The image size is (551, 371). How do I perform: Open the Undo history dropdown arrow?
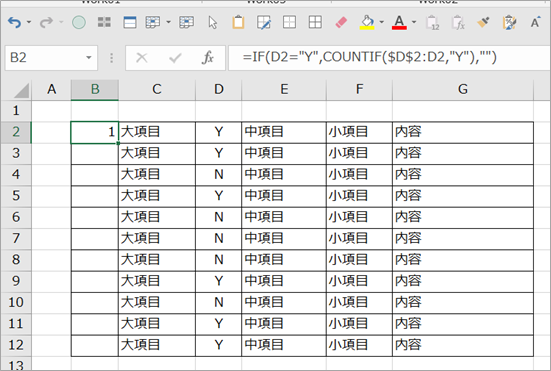(x=29, y=22)
